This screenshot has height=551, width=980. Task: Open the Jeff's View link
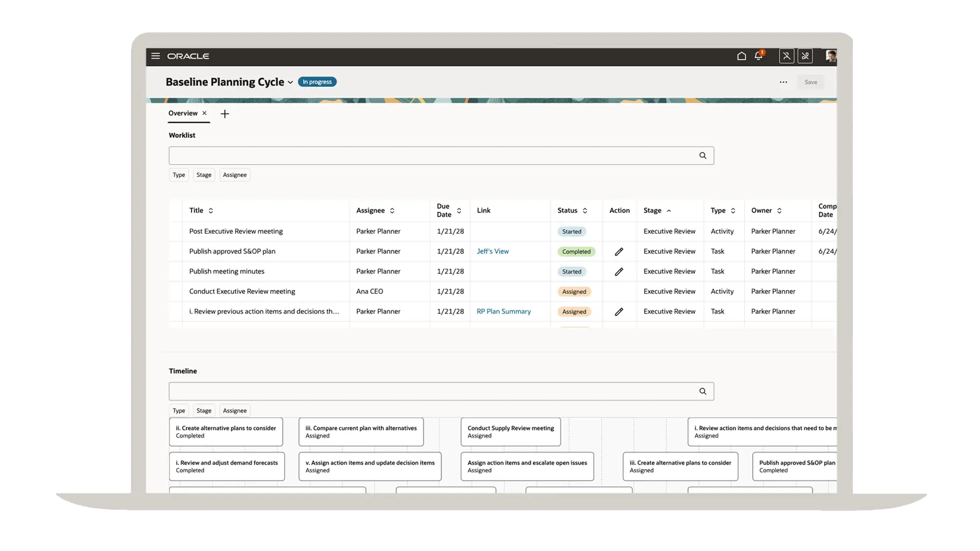click(x=492, y=252)
